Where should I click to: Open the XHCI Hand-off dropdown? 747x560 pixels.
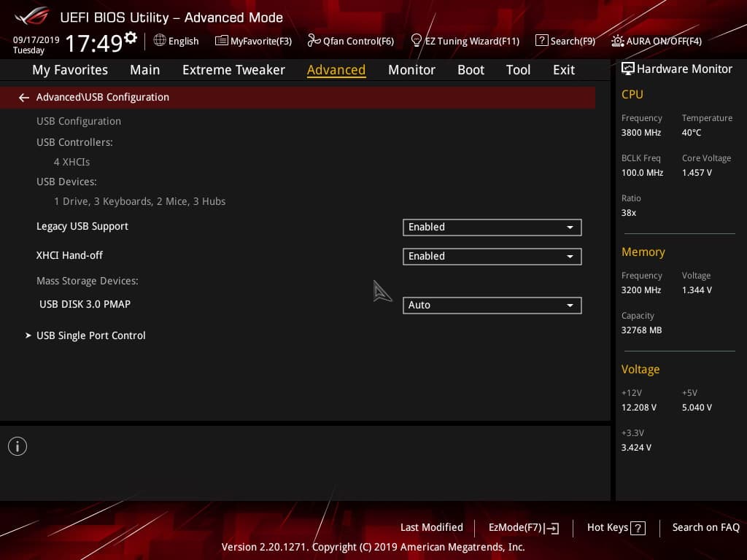[492, 256]
